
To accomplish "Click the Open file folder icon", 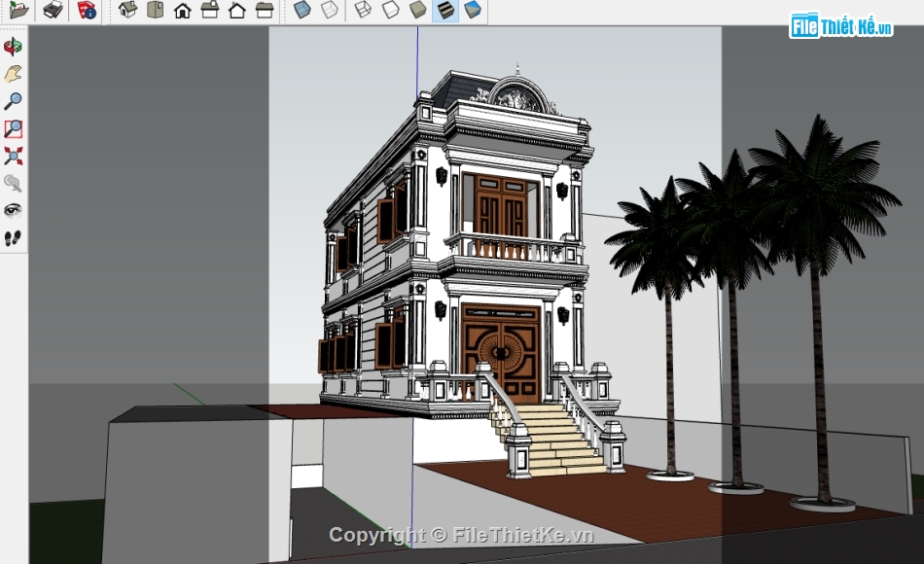I will click(19, 11).
